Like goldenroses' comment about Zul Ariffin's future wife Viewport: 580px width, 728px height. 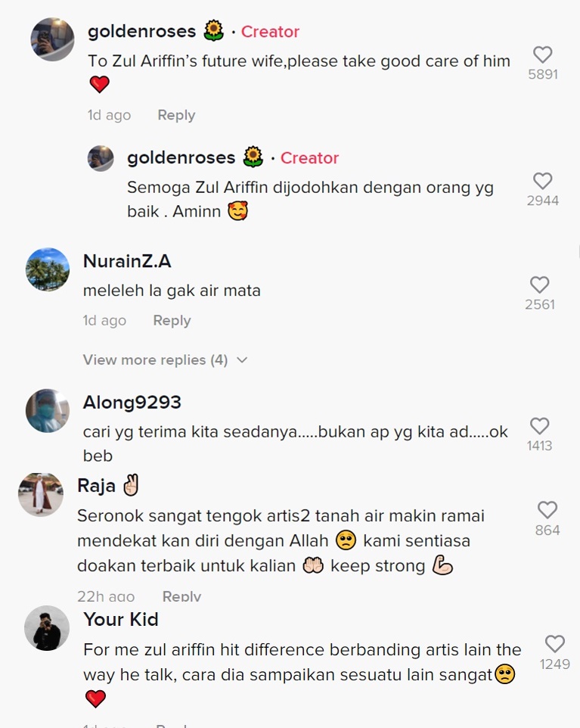542,54
